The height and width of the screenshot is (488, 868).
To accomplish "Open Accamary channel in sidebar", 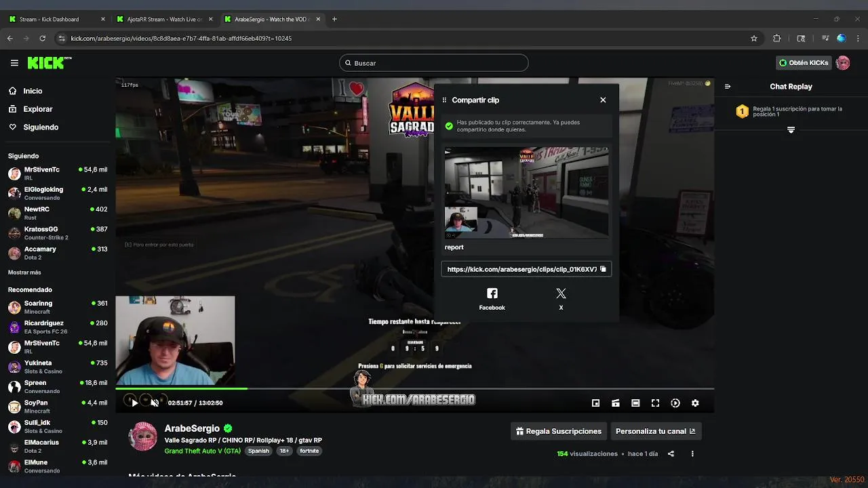I will pos(58,253).
